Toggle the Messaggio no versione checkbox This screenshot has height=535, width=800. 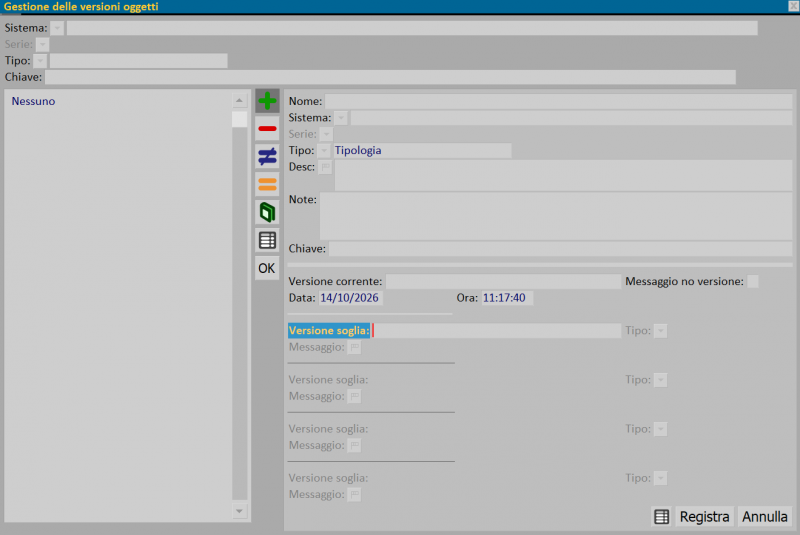(753, 282)
